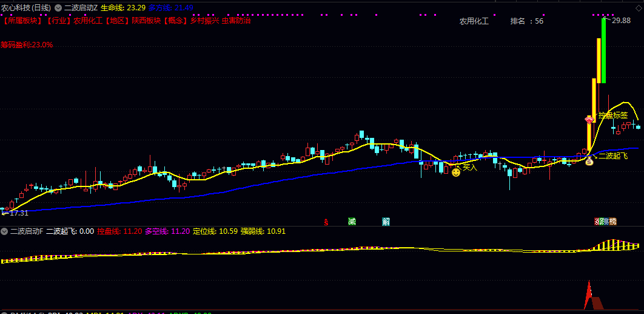The height and width of the screenshot is (314, 644).
Task: Open the indicator dropdown beside 农心科技(日线)
Action: pyautogui.click(x=58, y=8)
